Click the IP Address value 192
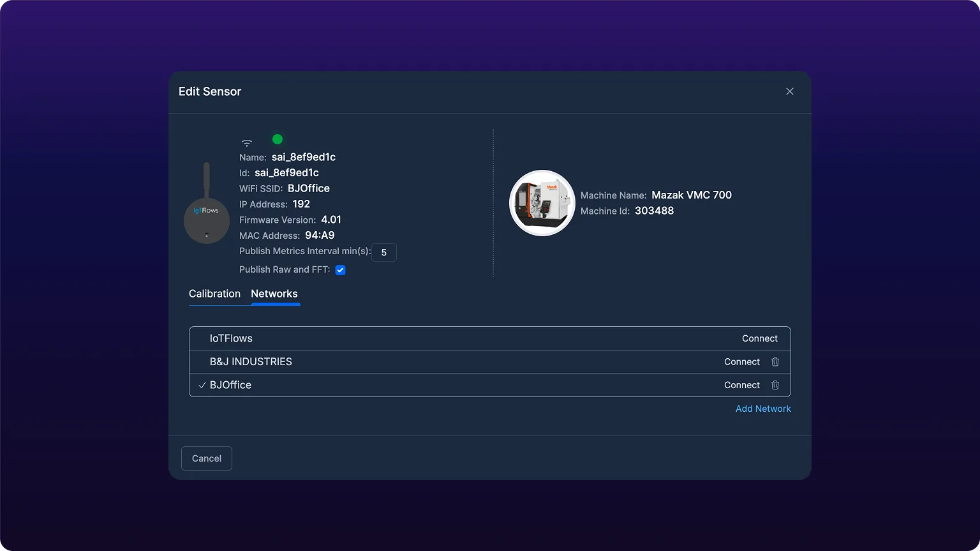This screenshot has height=551, width=980. pos(301,204)
